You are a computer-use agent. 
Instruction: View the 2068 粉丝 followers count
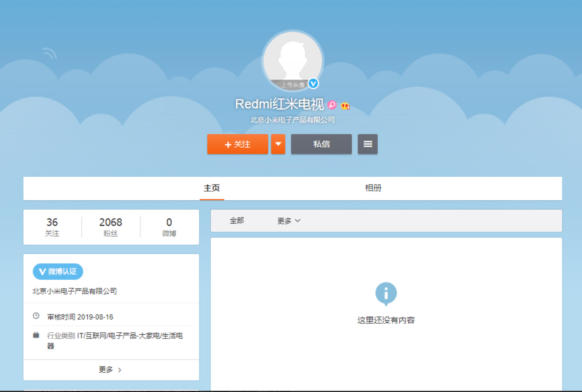[111, 227]
